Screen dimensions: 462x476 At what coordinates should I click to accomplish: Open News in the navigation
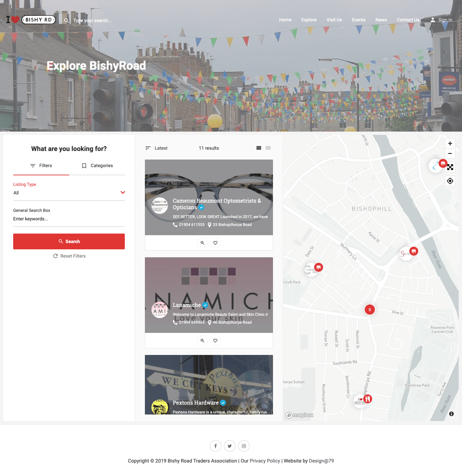[x=381, y=20]
